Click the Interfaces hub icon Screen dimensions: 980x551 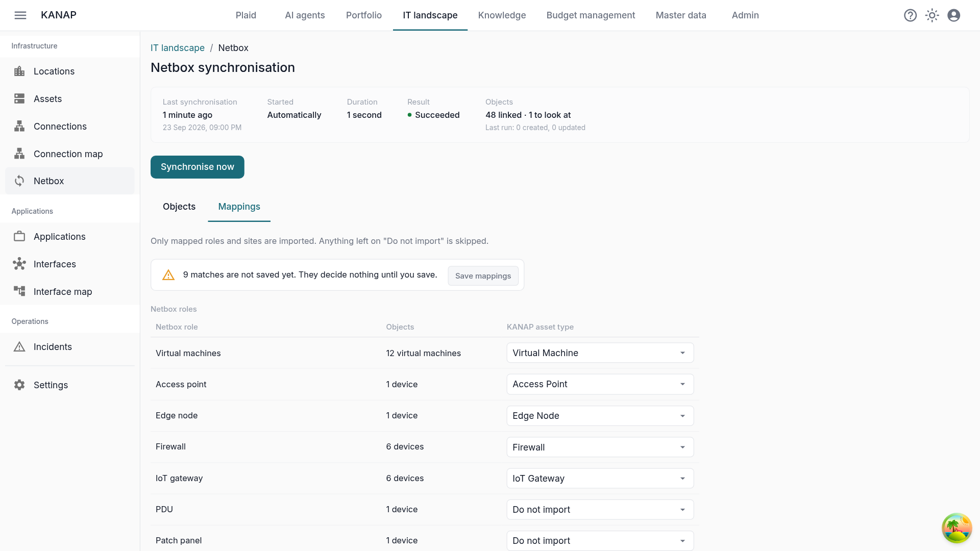(19, 264)
